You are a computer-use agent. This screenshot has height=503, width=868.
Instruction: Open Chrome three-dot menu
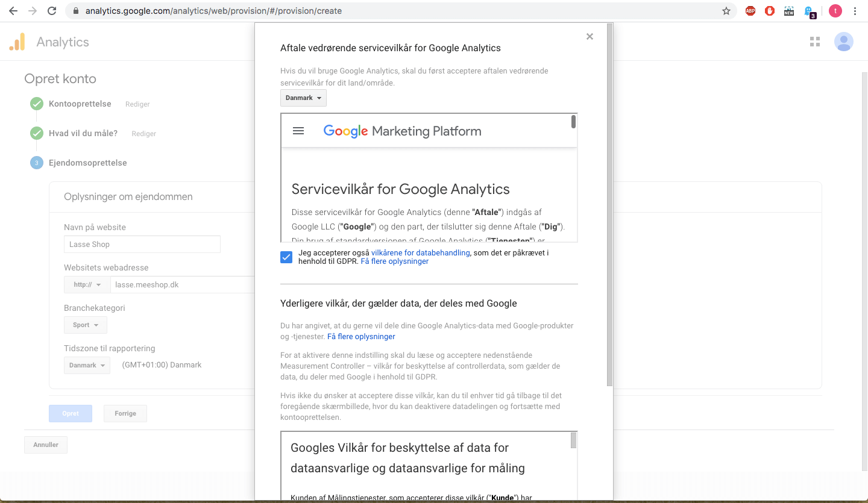(x=855, y=11)
